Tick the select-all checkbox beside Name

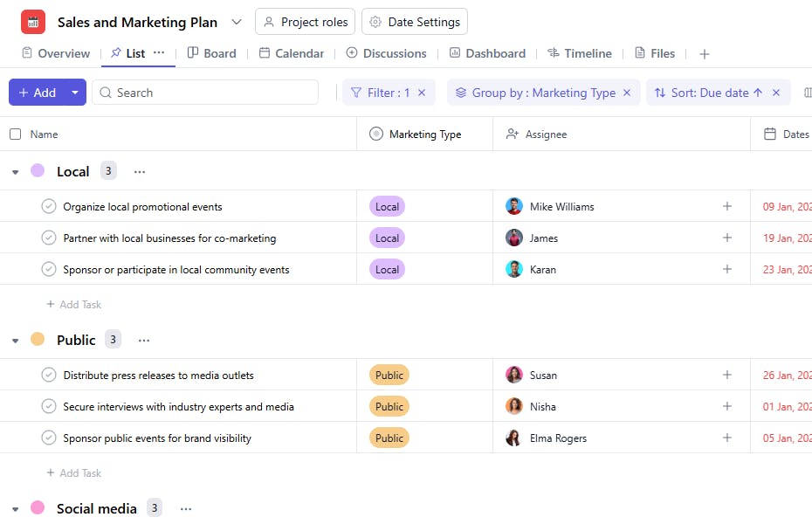point(15,134)
